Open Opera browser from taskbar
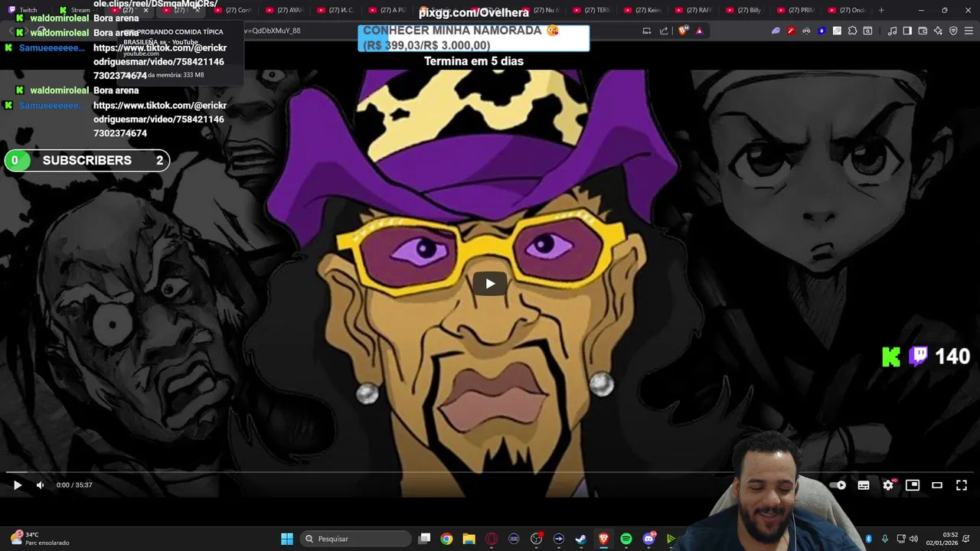 click(x=492, y=539)
